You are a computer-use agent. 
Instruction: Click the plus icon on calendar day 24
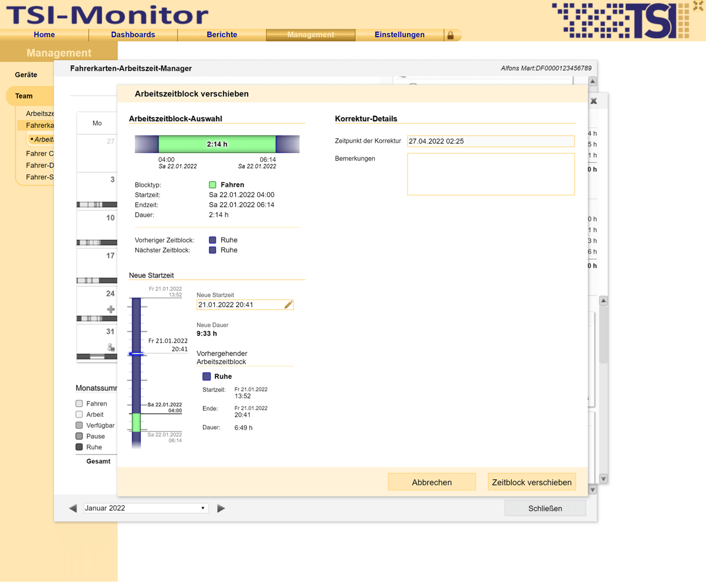coord(111,309)
